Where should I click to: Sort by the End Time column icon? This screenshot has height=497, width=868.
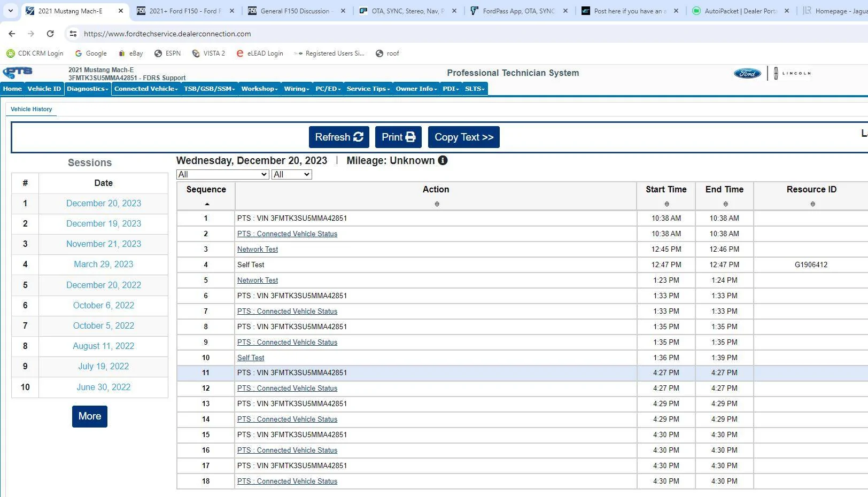(x=725, y=204)
